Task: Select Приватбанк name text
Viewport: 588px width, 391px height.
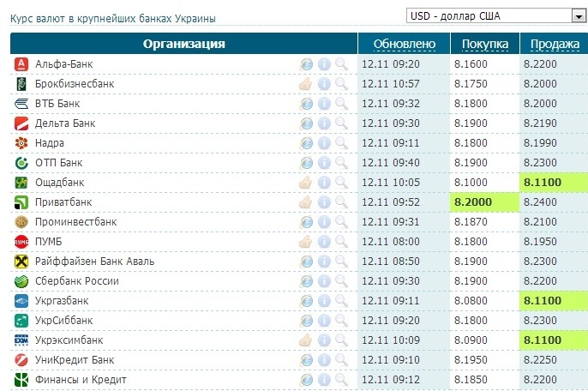Action: click(x=63, y=202)
